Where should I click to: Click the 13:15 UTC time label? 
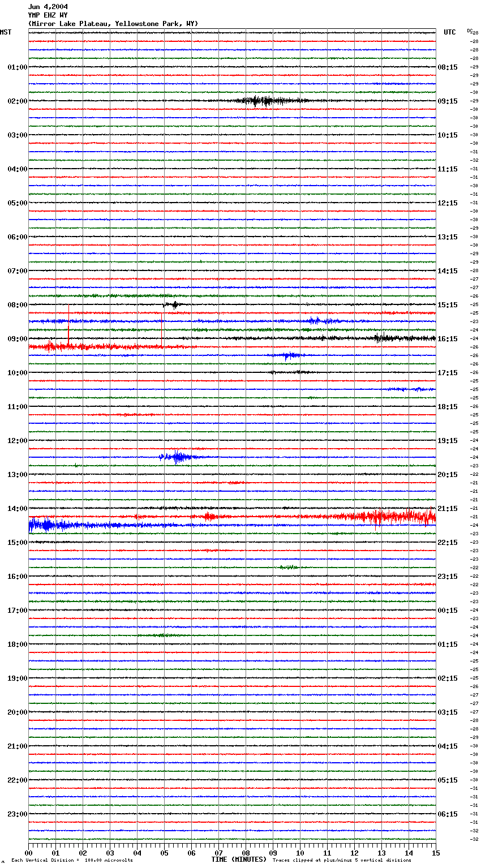pos(448,237)
